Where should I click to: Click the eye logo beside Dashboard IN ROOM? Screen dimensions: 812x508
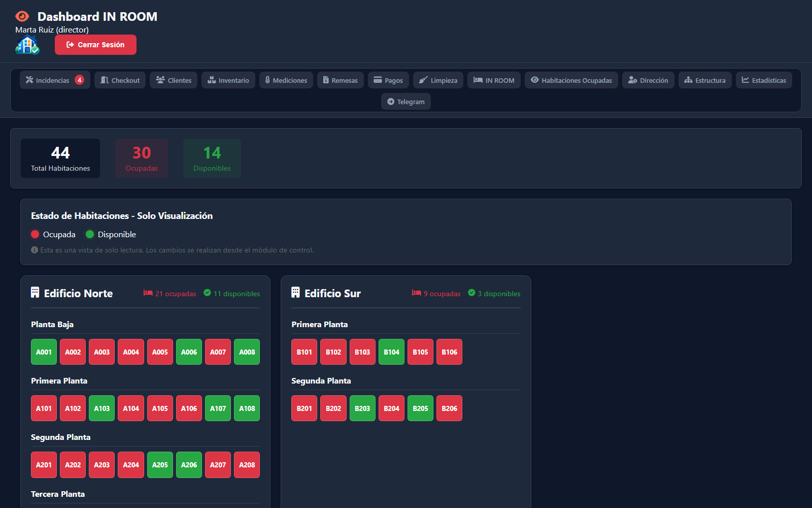[22, 16]
